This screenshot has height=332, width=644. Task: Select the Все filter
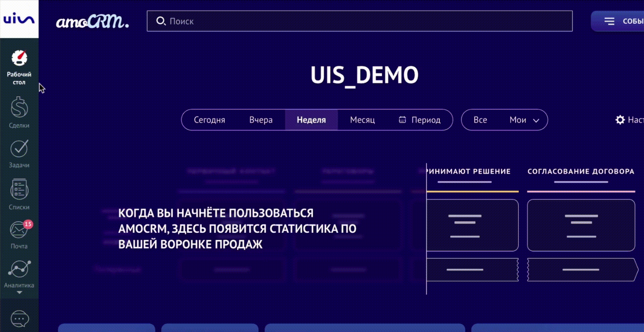[480, 120]
